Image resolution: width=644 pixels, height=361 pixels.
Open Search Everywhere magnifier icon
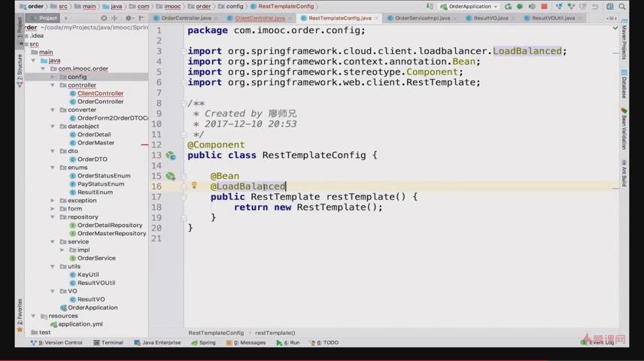[x=622, y=7]
